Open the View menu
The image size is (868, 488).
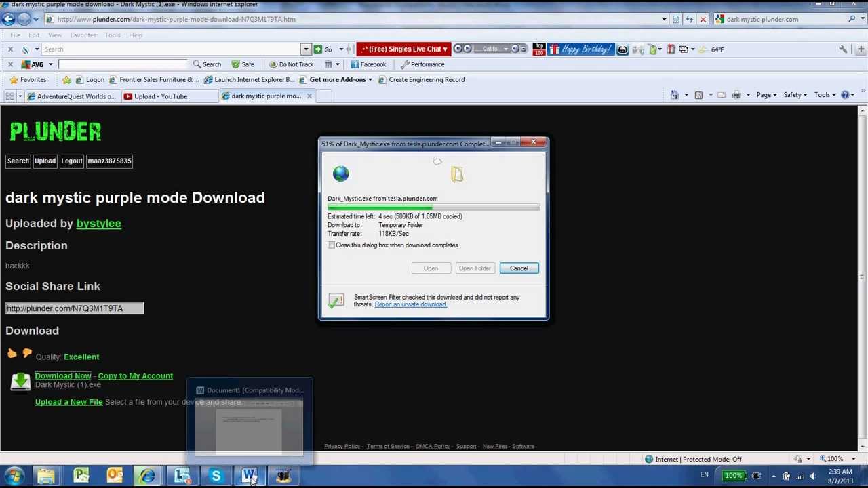[x=55, y=35]
